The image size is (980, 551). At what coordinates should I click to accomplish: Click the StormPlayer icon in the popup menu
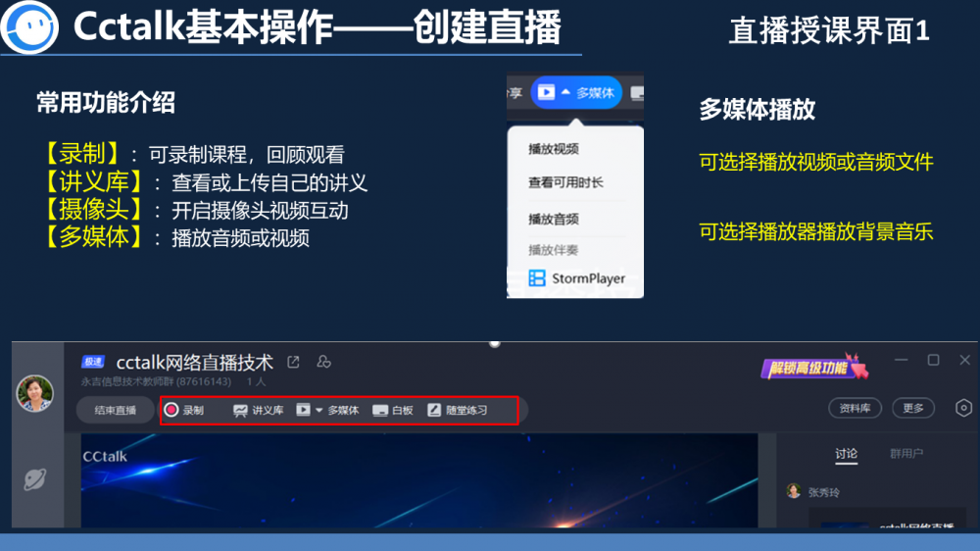pyautogui.click(x=536, y=278)
